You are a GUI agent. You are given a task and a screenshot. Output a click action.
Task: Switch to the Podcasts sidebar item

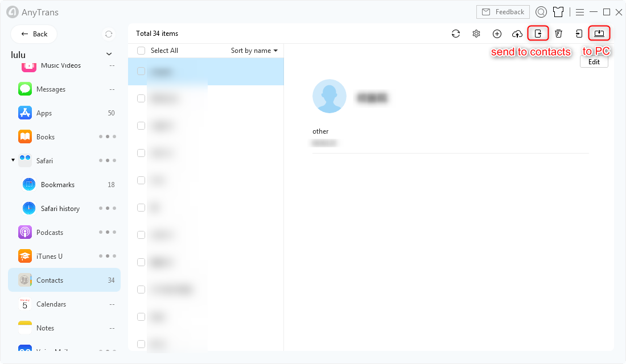pyautogui.click(x=50, y=232)
